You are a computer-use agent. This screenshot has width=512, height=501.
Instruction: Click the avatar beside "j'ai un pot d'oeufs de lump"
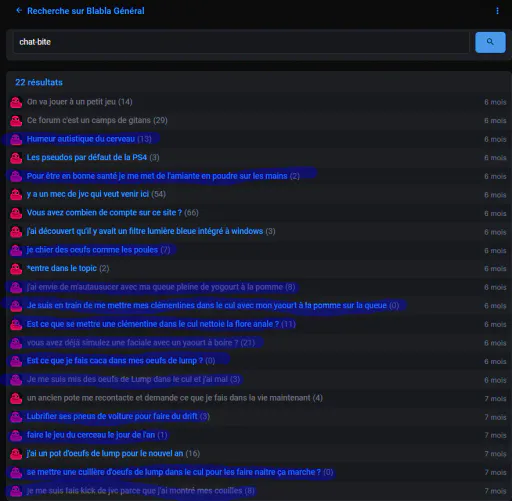(16, 454)
